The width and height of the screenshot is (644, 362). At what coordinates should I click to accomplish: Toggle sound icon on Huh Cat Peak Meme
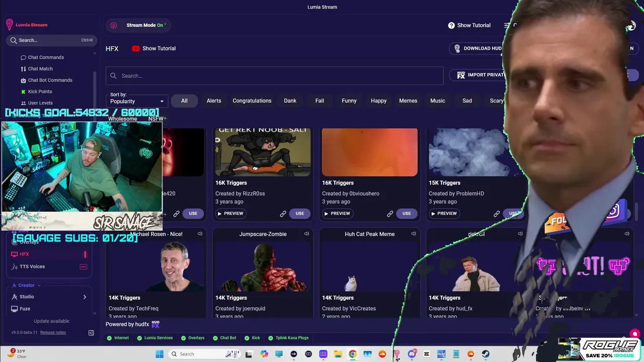coord(414,234)
